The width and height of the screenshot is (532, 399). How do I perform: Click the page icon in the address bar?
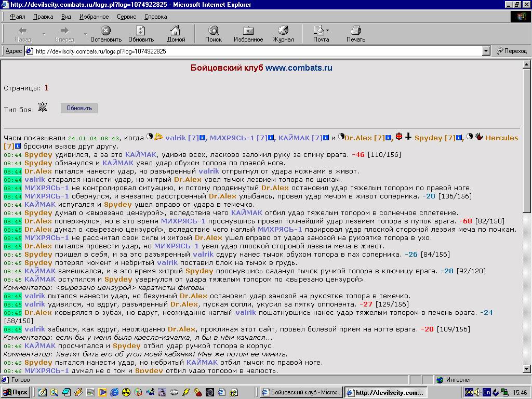pos(30,51)
